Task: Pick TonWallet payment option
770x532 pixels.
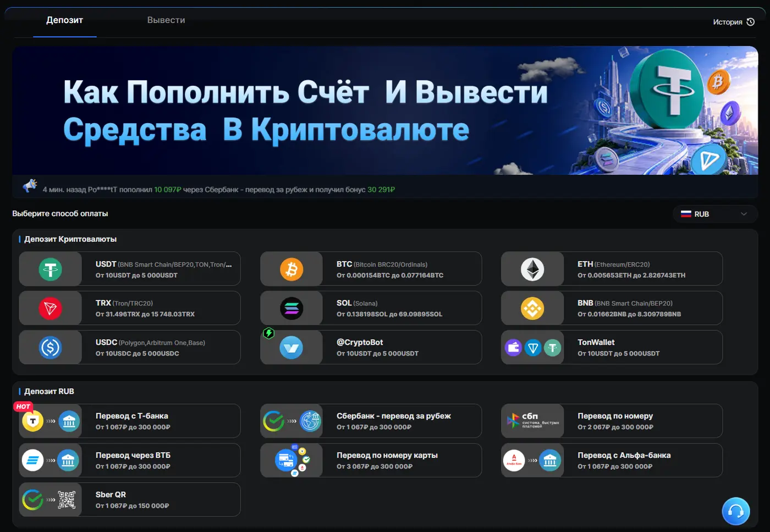Action: pyautogui.click(x=612, y=347)
